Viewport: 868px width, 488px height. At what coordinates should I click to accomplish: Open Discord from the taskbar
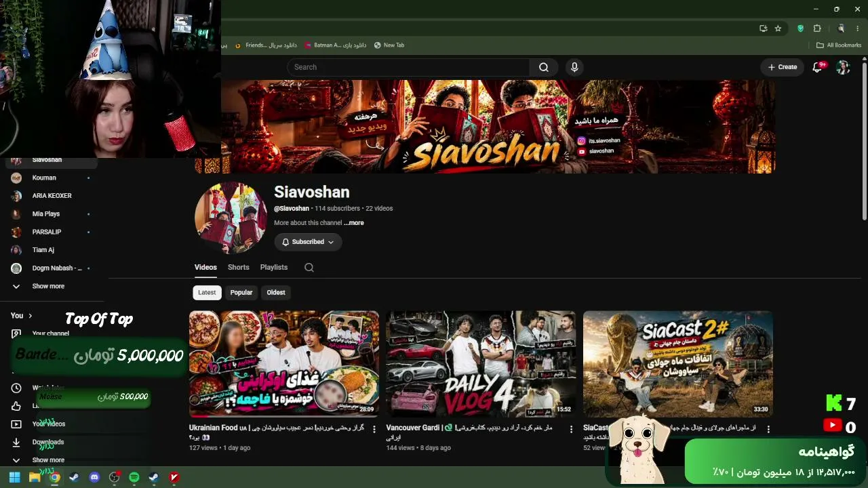[94, 477]
